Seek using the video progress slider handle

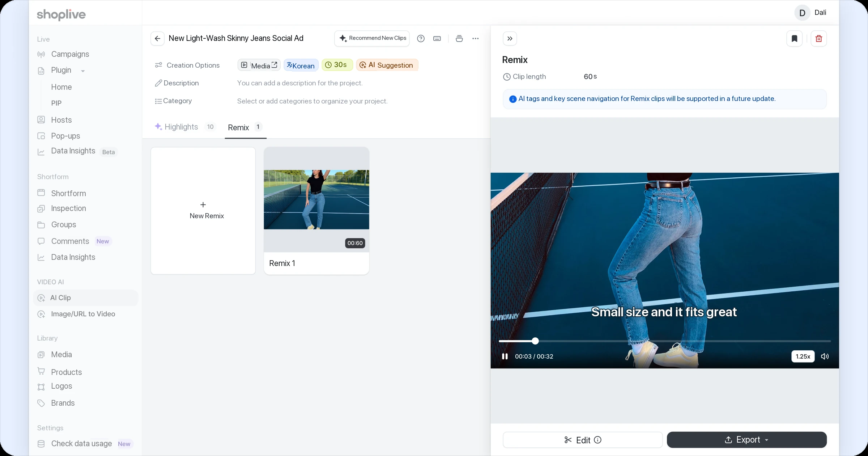(x=535, y=341)
